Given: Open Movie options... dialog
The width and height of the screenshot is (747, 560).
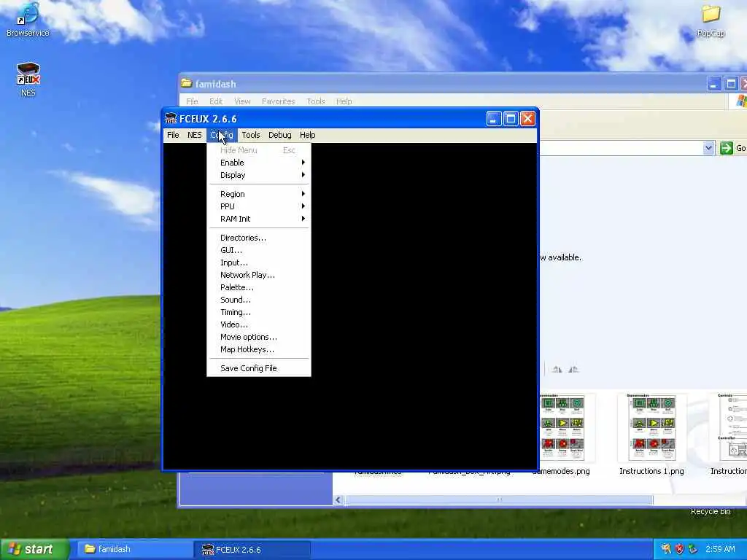Looking at the screenshot, I should (259, 337).
